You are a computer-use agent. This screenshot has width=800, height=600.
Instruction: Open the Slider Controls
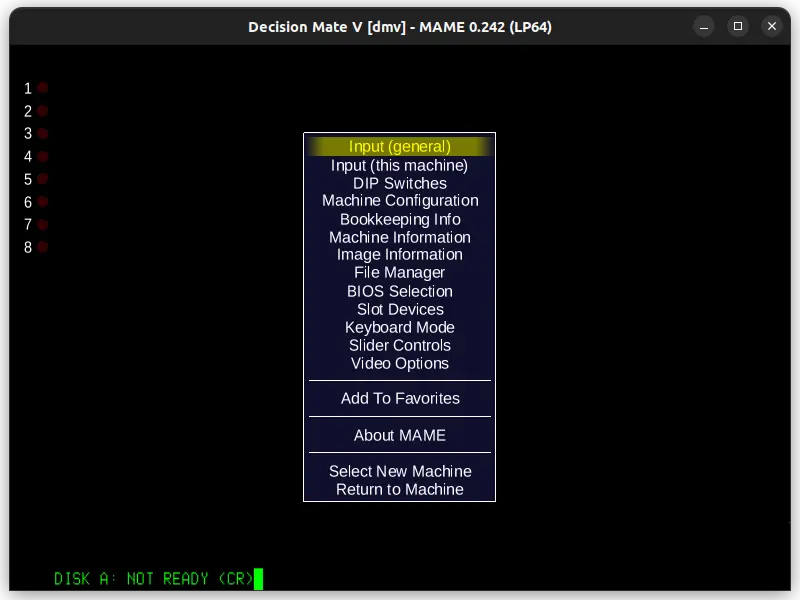point(399,345)
